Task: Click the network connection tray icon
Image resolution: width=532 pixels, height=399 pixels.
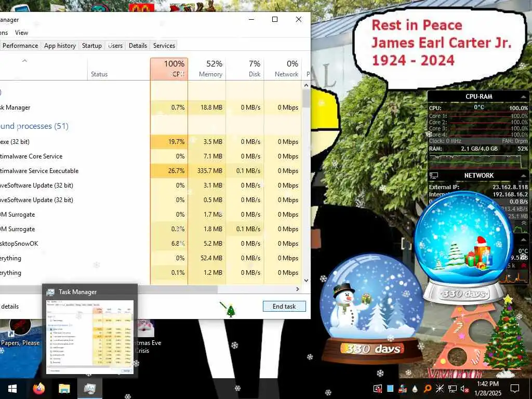Action: click(x=453, y=389)
